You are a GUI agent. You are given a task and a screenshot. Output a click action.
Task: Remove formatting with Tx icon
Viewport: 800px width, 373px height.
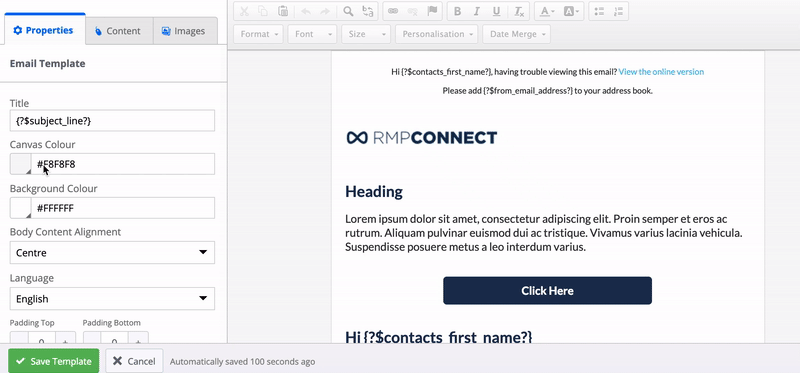pos(518,11)
